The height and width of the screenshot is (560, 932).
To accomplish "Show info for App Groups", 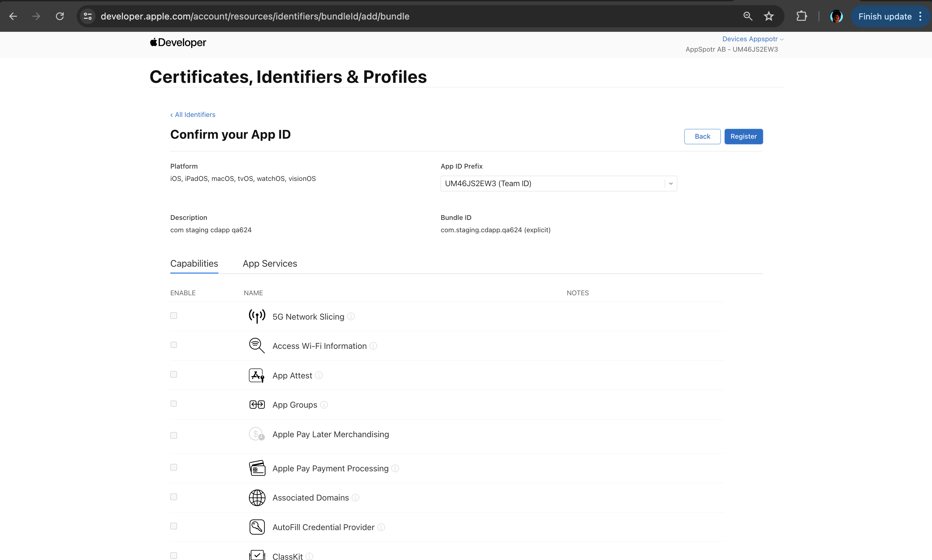I will [x=323, y=404].
